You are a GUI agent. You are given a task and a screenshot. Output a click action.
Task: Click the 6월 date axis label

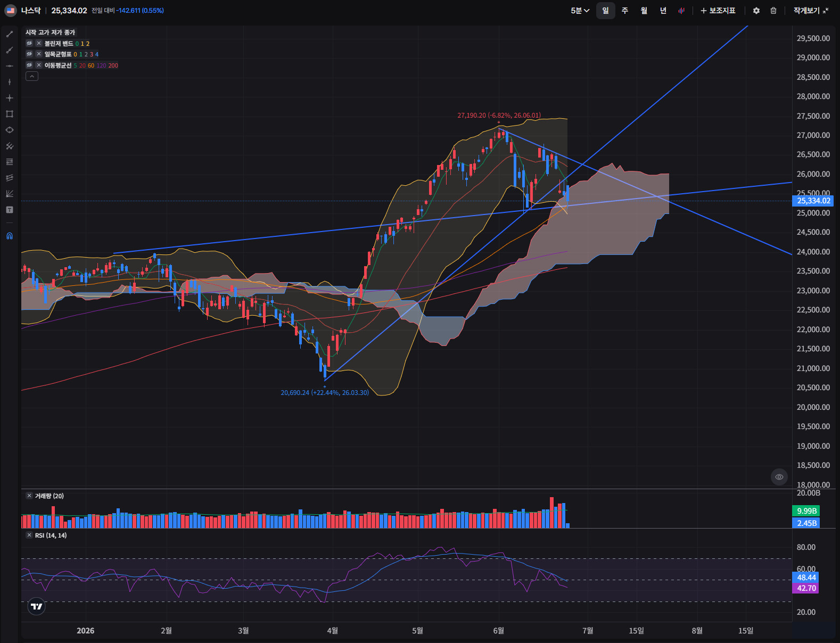498,631
